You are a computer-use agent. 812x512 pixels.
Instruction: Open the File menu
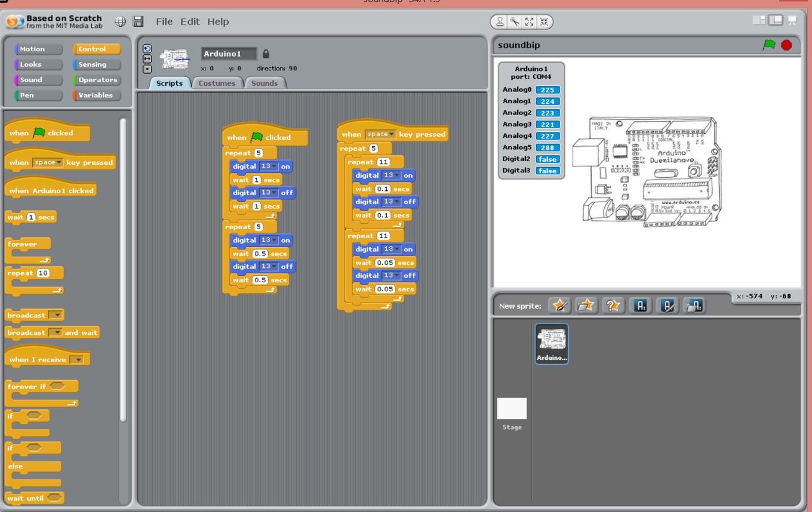[164, 21]
